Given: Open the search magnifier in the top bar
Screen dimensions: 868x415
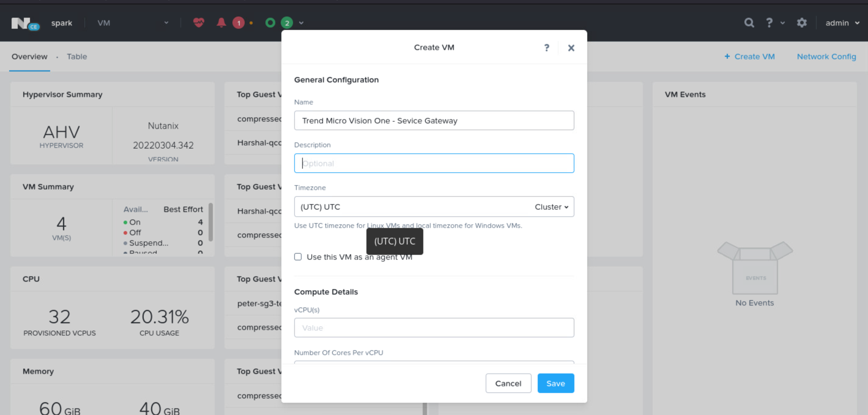Looking at the screenshot, I should (x=749, y=23).
